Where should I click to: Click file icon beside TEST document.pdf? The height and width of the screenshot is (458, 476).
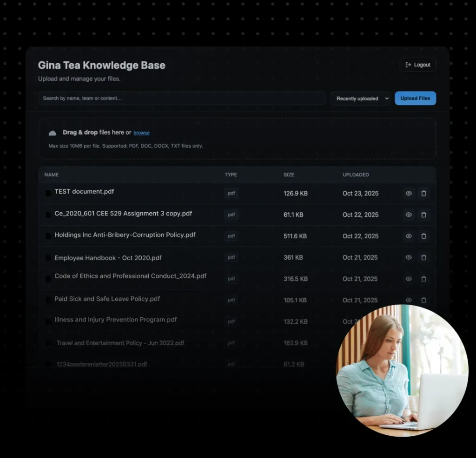[x=48, y=193]
